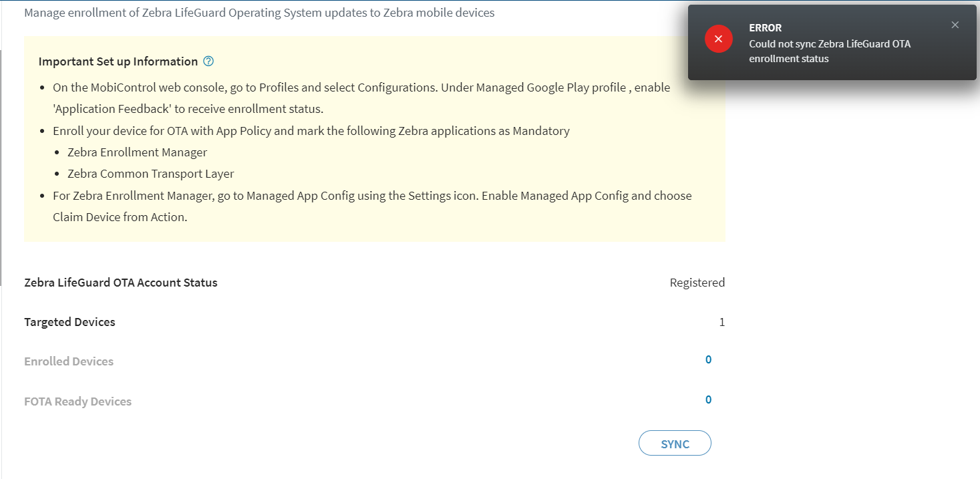The width and height of the screenshot is (980, 479).
Task: Open the FOTA Ready Devices count link
Action: 708,400
